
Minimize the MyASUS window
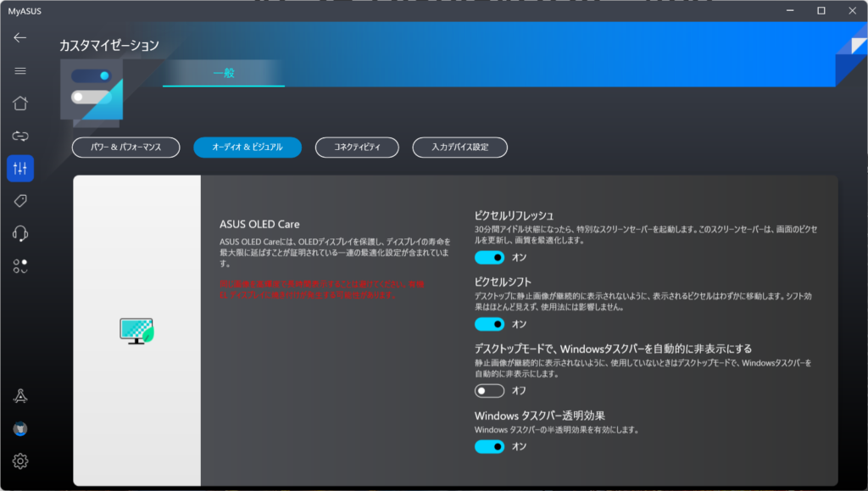(x=790, y=10)
